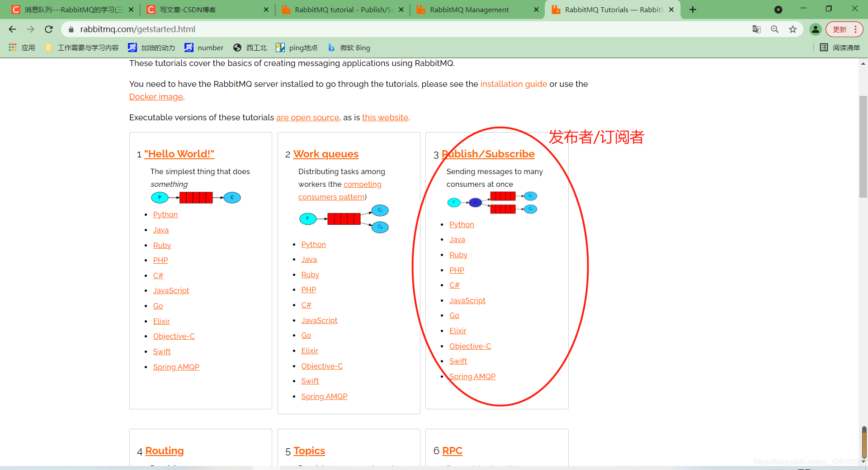Viewport: 868px width, 470px height.
Task: Open the number bookmark
Action: [204, 47]
